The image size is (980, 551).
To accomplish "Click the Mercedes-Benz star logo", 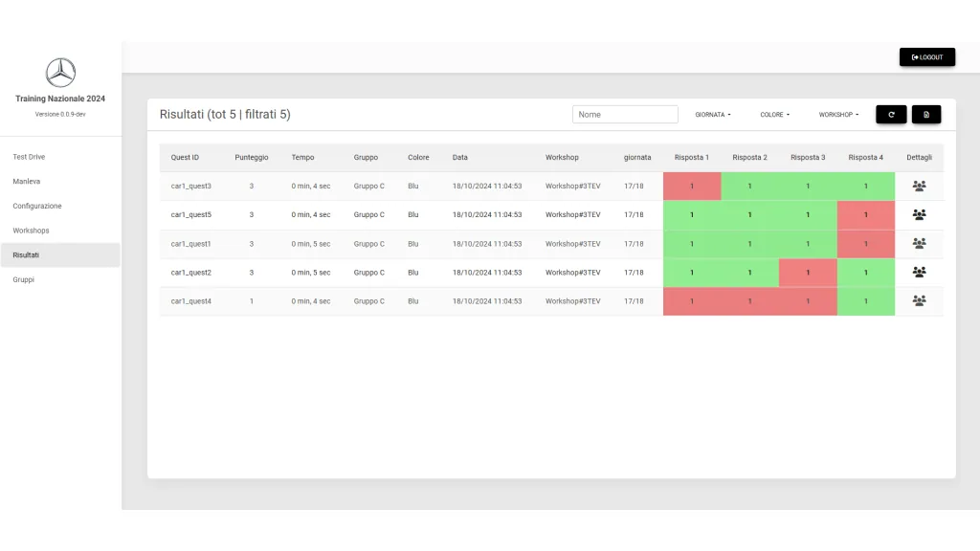I will click(x=60, y=73).
